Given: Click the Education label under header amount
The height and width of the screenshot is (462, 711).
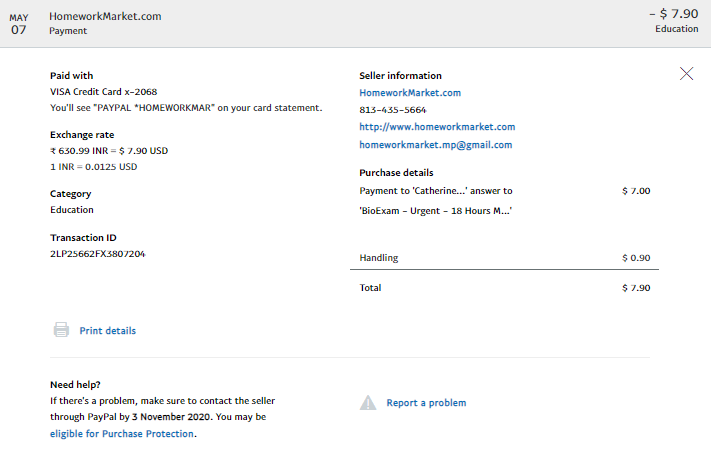Looking at the screenshot, I should tap(677, 29).
